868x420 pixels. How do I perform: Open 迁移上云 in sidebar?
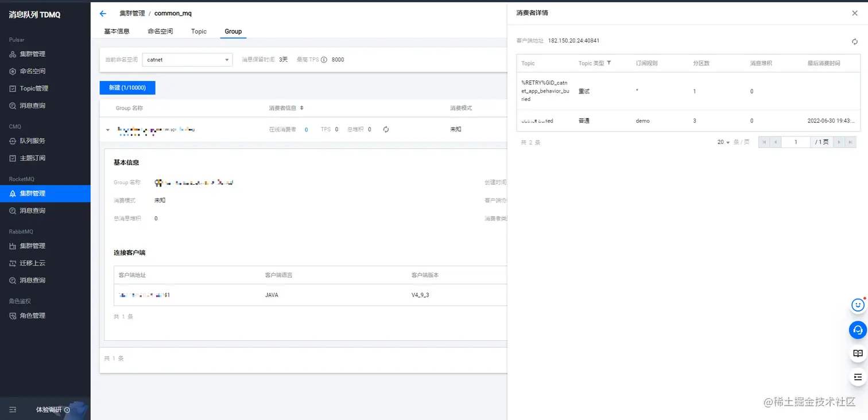click(x=32, y=263)
